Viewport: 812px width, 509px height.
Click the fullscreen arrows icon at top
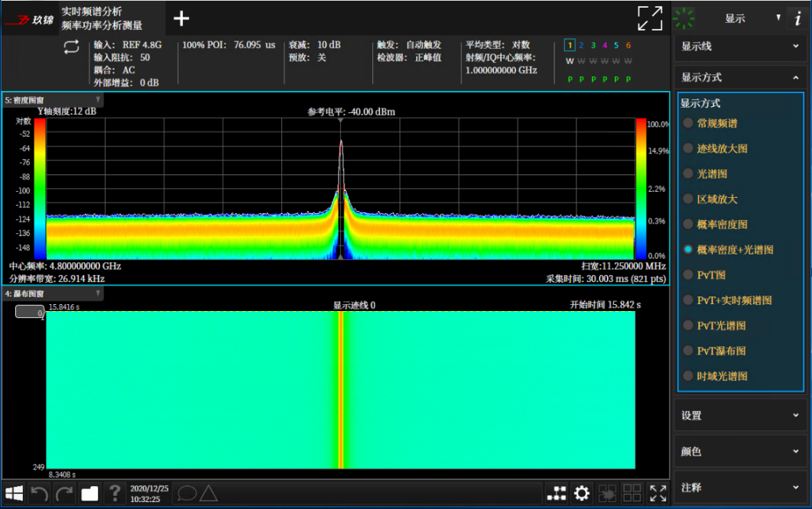pos(650,18)
